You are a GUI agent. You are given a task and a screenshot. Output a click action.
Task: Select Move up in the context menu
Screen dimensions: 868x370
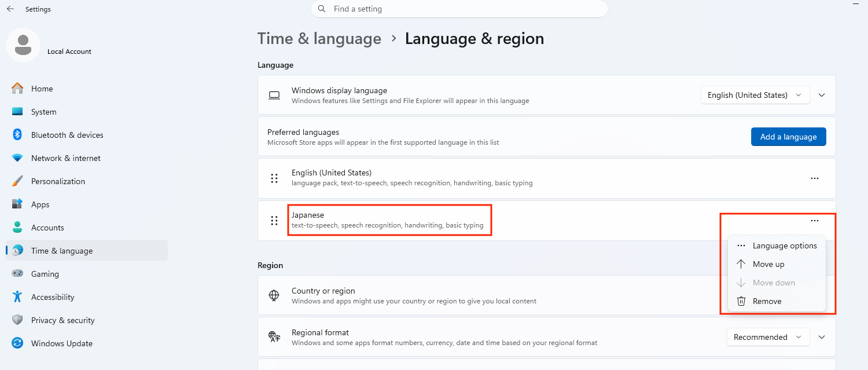coord(777,264)
